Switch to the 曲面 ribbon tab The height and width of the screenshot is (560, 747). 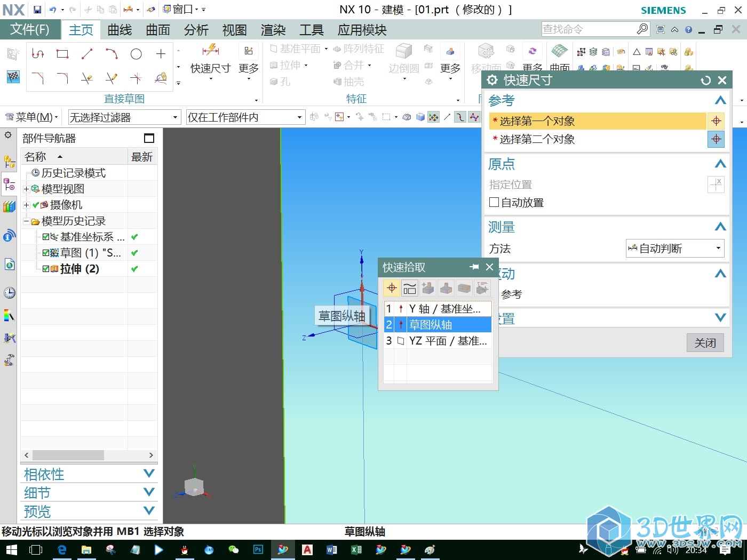click(x=158, y=30)
